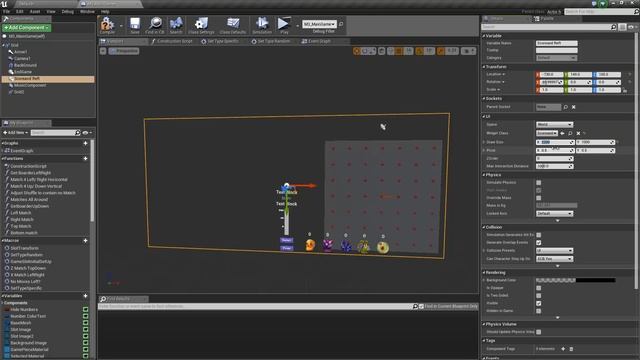This screenshot has height=360, width=640.
Task: Click the Compile toolbar icon
Action: [107, 25]
